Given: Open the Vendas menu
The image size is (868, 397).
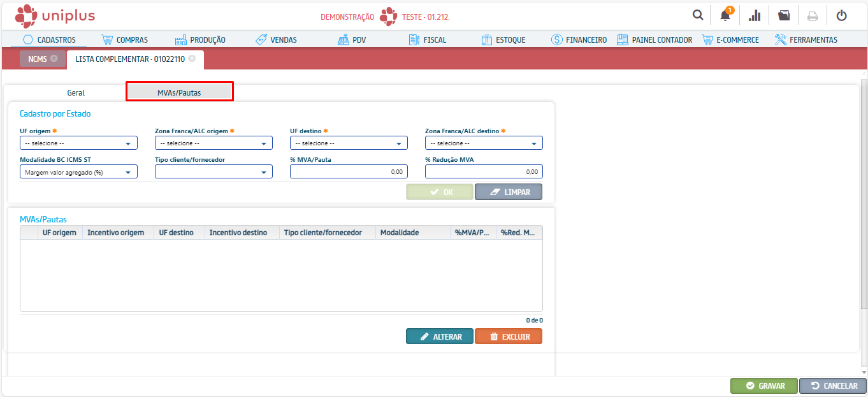Looking at the screenshot, I should (276, 40).
